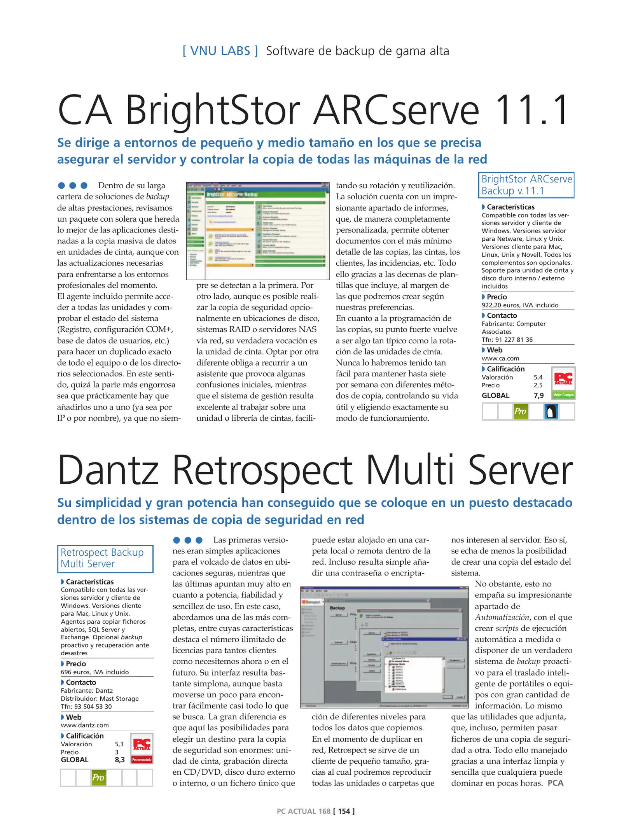Screen dimensions: 631x840
Task: Click blue arrow beside "Precio" in Retrospect box
Action: pos(62,663)
